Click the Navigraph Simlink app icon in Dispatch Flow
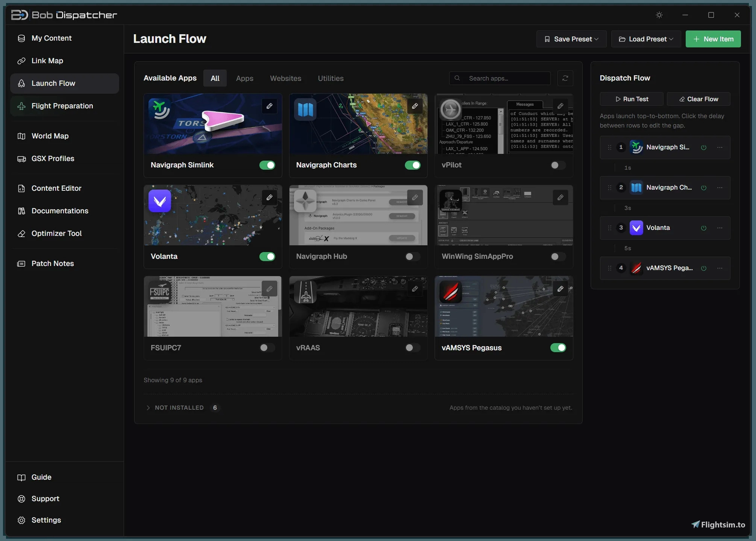 (636, 147)
